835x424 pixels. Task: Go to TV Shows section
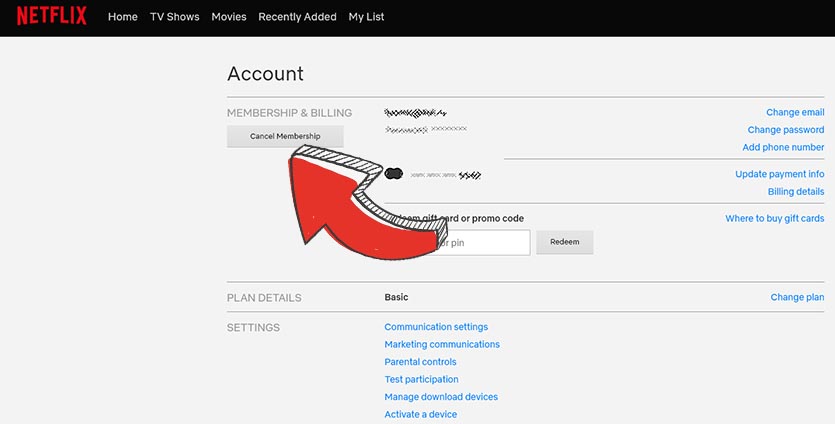[174, 17]
